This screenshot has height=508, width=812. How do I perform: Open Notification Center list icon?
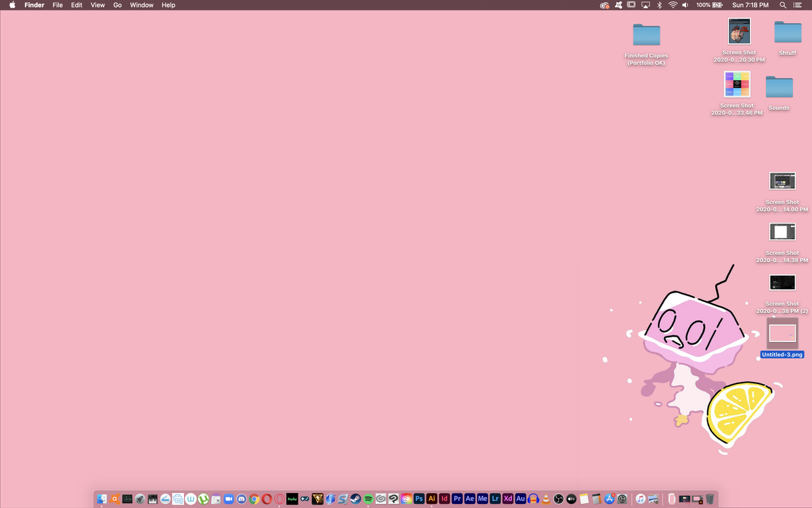[797, 5]
